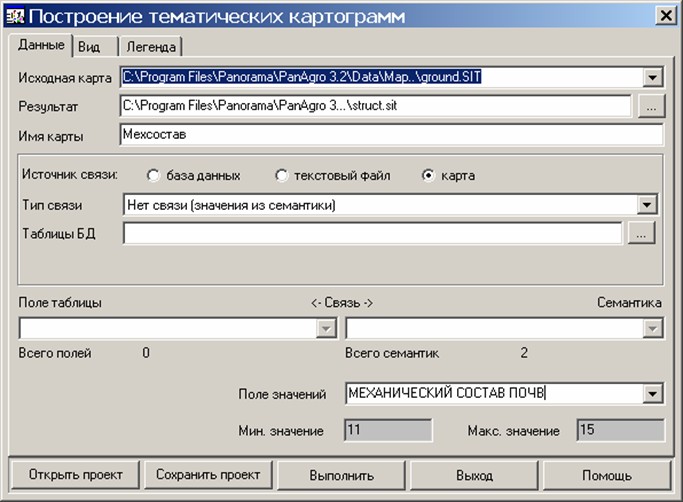This screenshot has width=683, height=502.
Task: Expand the Исходная карта dropdown
Action: [x=652, y=77]
